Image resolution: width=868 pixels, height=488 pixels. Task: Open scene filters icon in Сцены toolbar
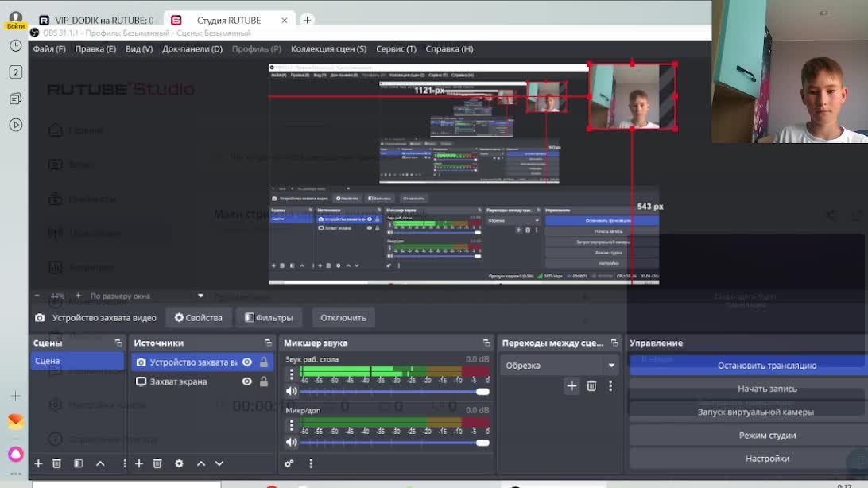pos(78,463)
